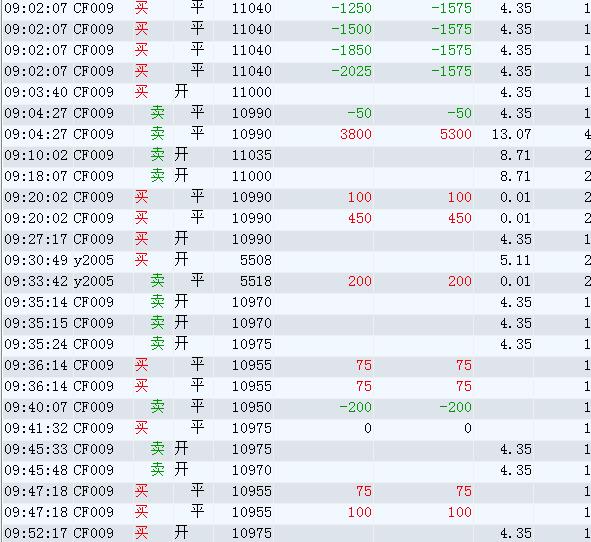Click the 09:40:07 sell close row

[x=296, y=407]
